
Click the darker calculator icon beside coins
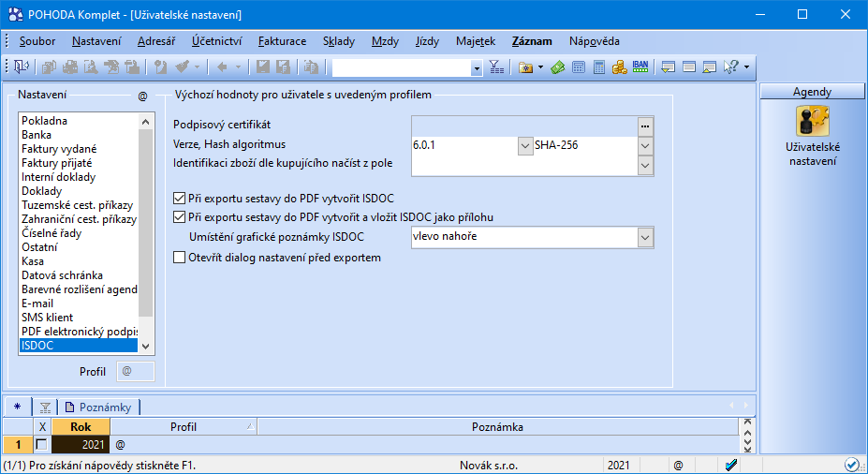point(599,67)
